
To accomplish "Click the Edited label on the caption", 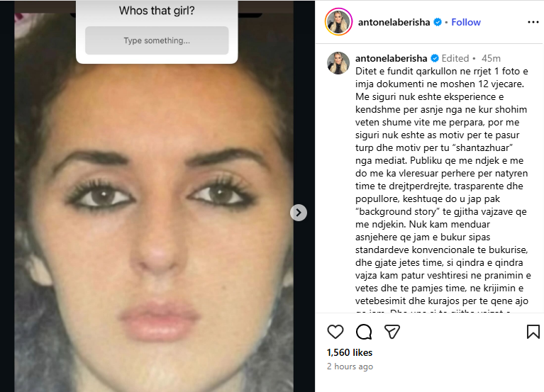I will [x=455, y=58].
